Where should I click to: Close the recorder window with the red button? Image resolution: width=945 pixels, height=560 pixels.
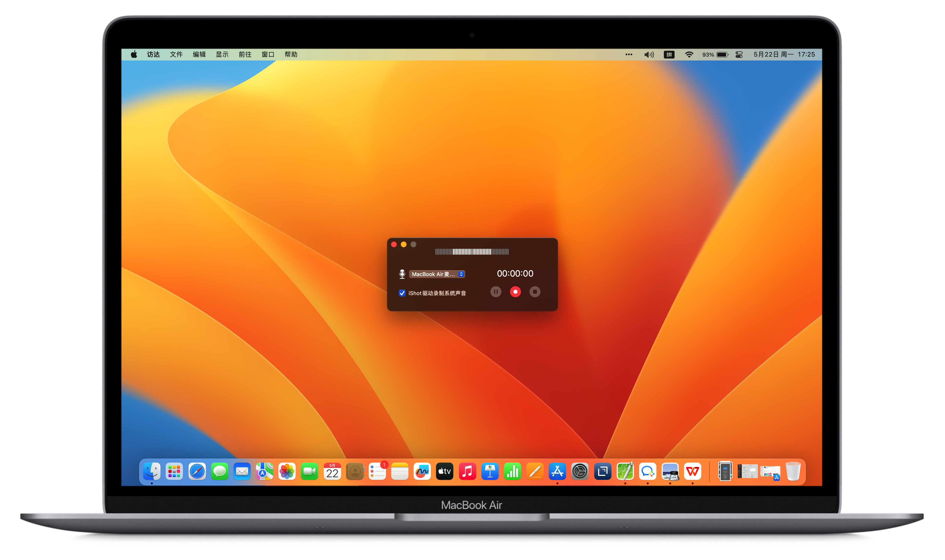tap(394, 245)
